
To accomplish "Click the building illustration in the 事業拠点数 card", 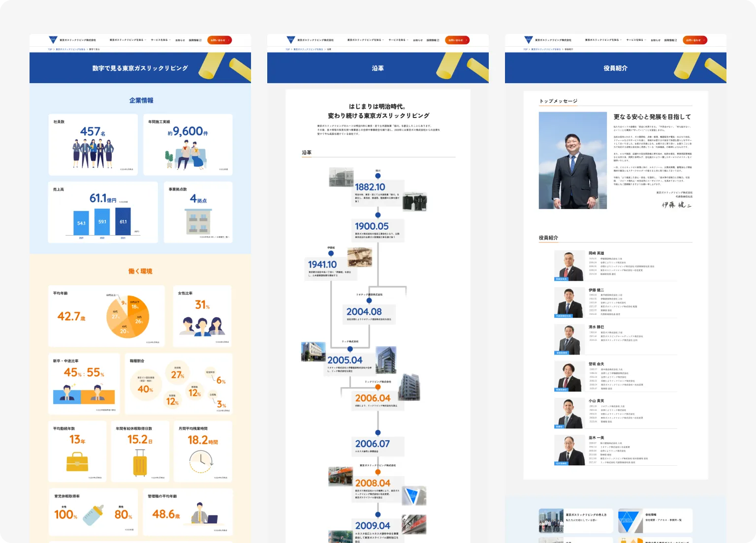I will (x=198, y=221).
